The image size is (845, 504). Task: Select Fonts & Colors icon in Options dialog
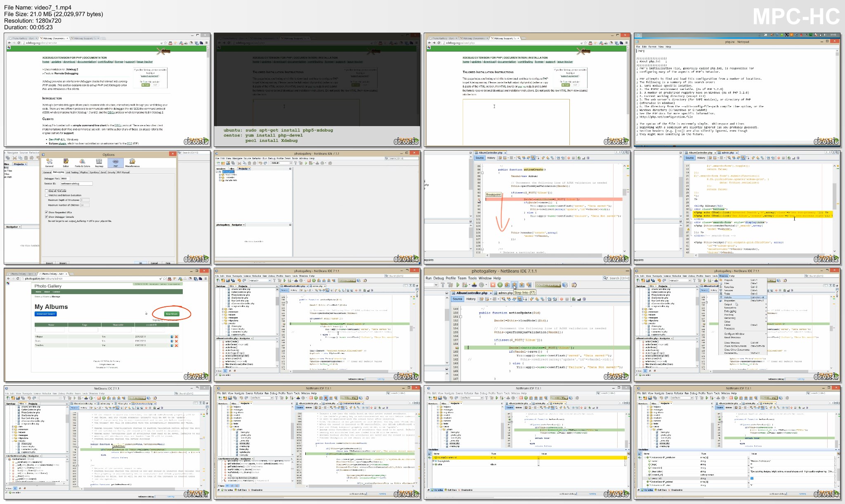point(83,163)
